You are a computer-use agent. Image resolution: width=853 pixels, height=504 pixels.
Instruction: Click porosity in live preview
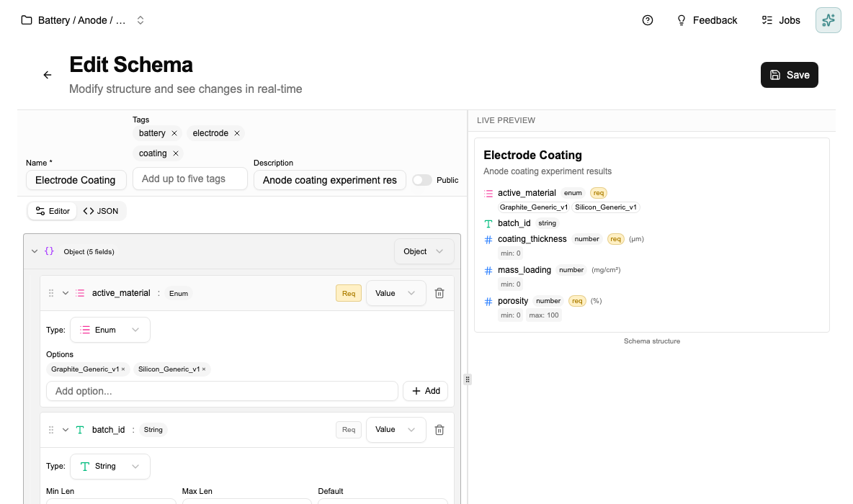tap(513, 301)
